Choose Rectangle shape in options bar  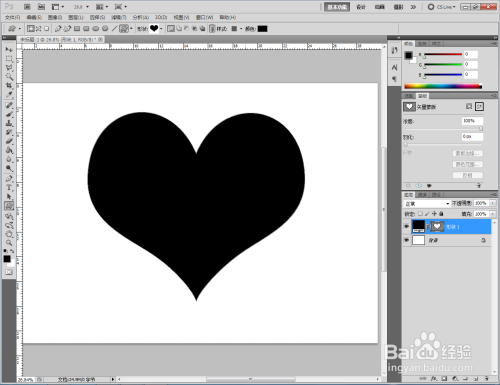pyautogui.click(x=77, y=29)
